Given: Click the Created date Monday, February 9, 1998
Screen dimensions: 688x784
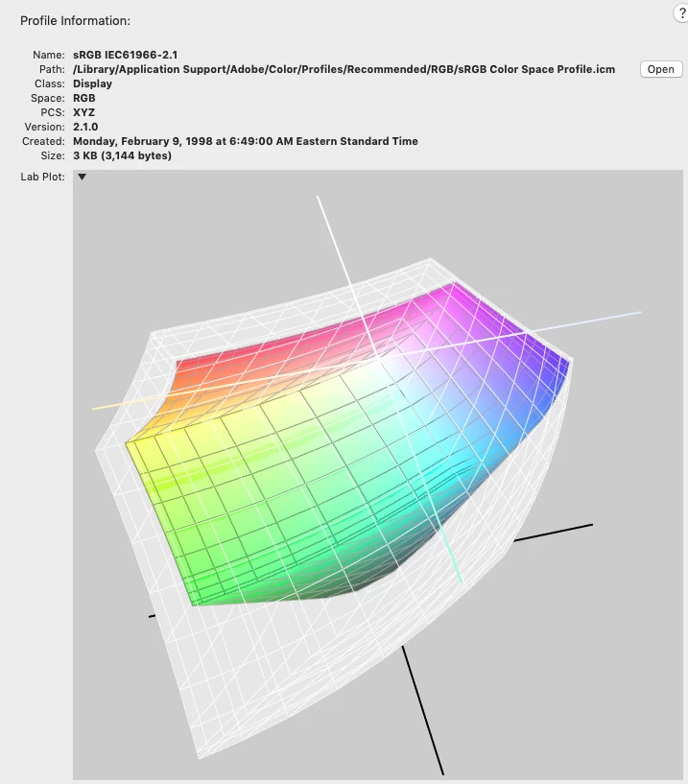Looking at the screenshot, I should click(246, 141).
